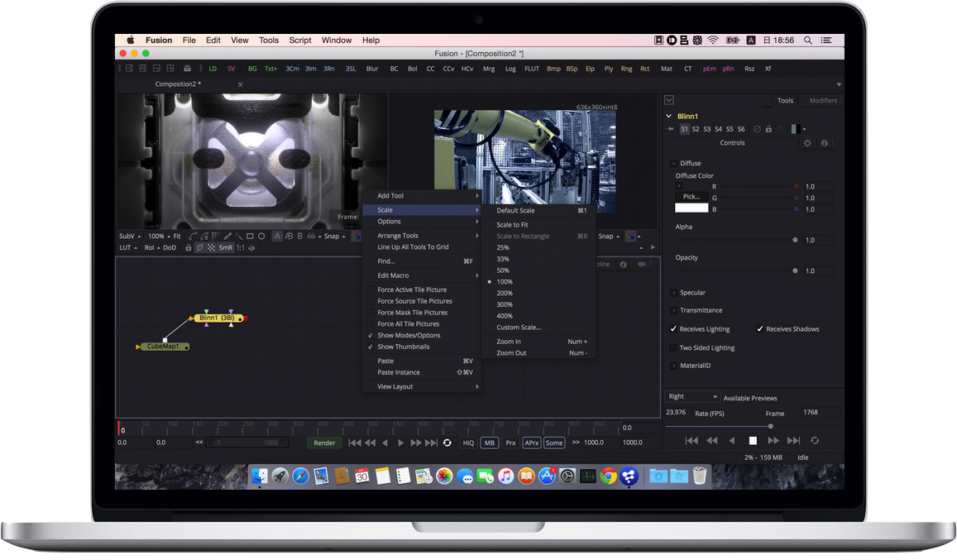Click the Alpha slider handle
This screenshot has height=560, width=957.
coord(795,240)
